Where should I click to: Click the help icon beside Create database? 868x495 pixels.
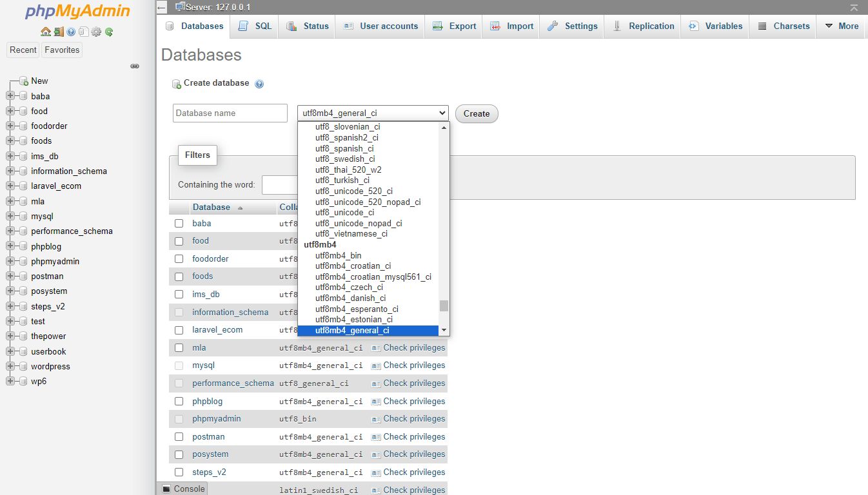[x=259, y=84]
